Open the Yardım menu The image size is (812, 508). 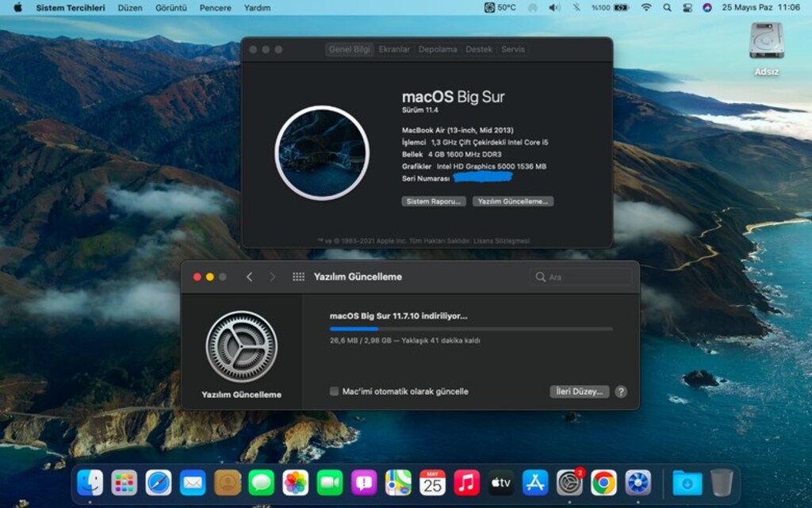click(x=258, y=8)
